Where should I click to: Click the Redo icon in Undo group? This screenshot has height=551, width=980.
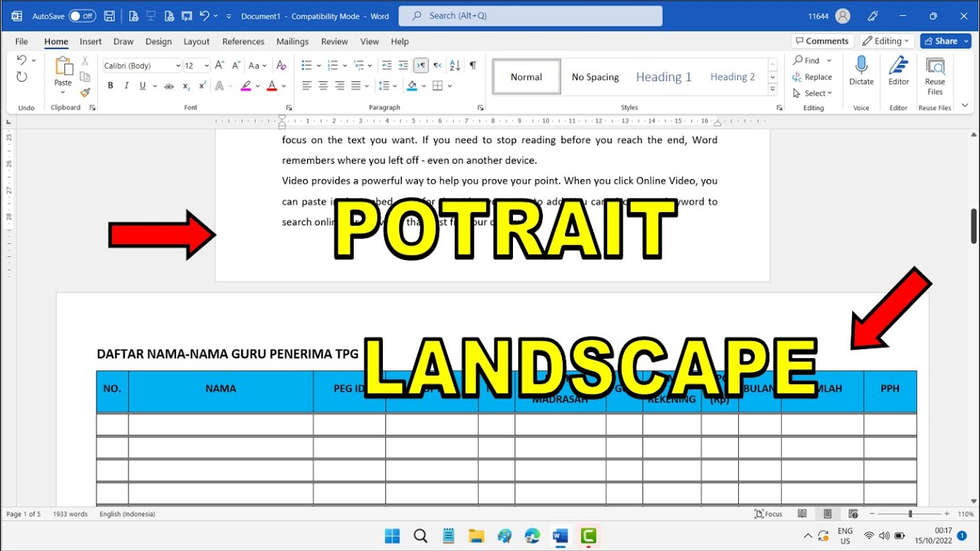[21, 77]
